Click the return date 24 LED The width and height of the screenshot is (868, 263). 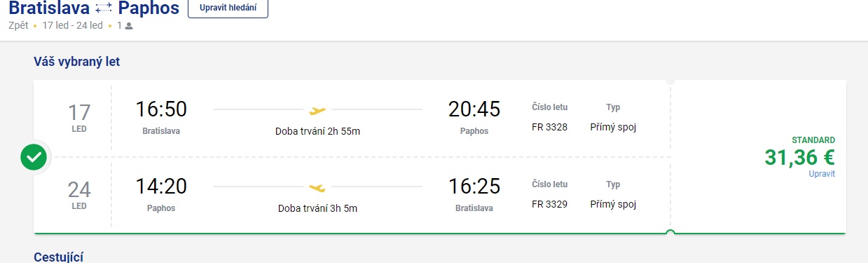pos(79,195)
